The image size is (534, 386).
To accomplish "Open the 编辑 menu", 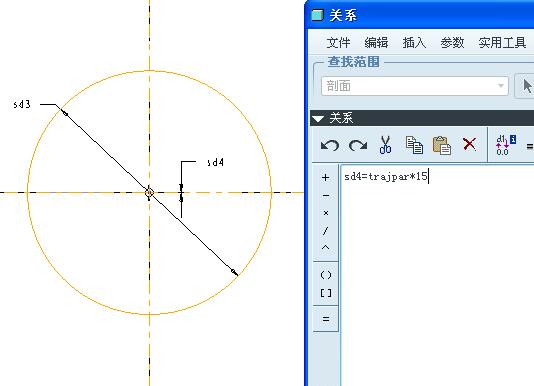I will coord(376,43).
